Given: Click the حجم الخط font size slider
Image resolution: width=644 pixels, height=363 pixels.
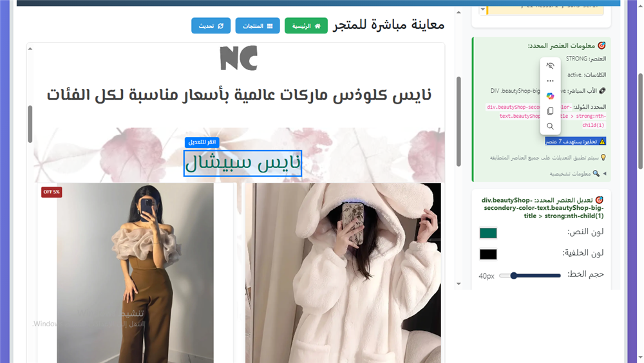Looking at the screenshot, I should pyautogui.click(x=529, y=275).
